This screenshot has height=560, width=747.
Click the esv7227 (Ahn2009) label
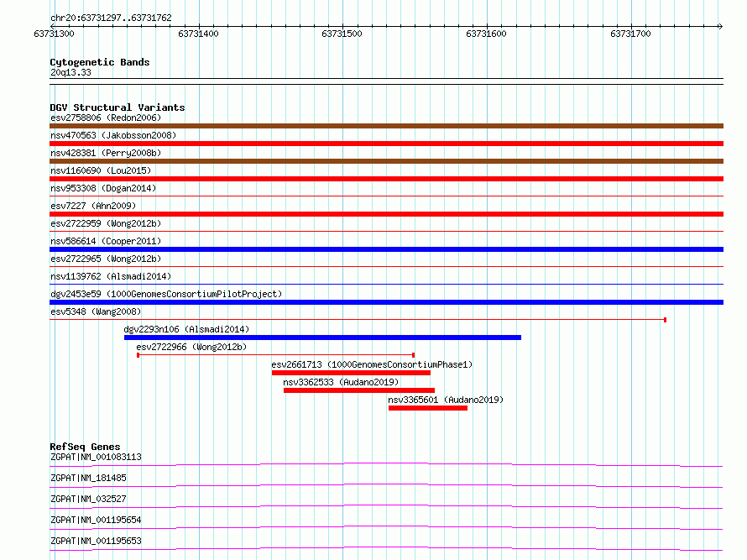coord(93,206)
